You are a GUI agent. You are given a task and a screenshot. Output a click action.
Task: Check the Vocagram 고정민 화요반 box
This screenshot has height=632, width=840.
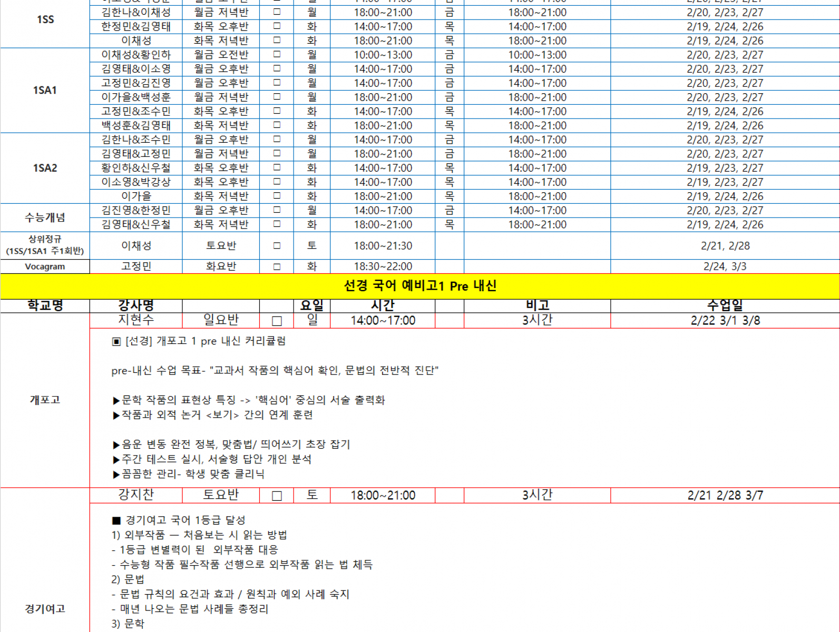click(x=277, y=266)
